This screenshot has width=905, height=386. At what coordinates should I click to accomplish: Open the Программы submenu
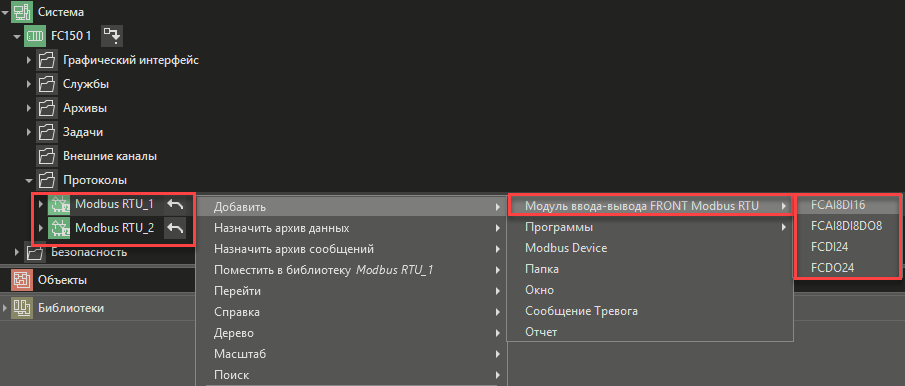pos(650,227)
